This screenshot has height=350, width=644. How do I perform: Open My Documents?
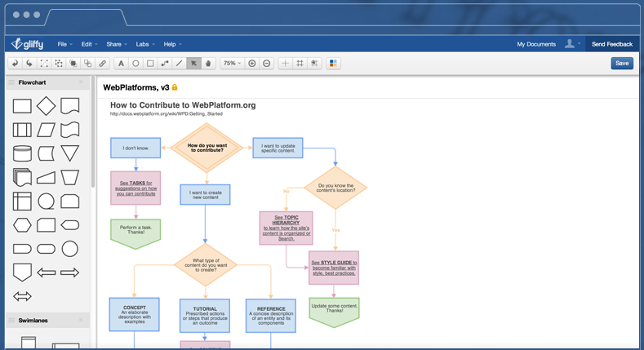(x=536, y=44)
